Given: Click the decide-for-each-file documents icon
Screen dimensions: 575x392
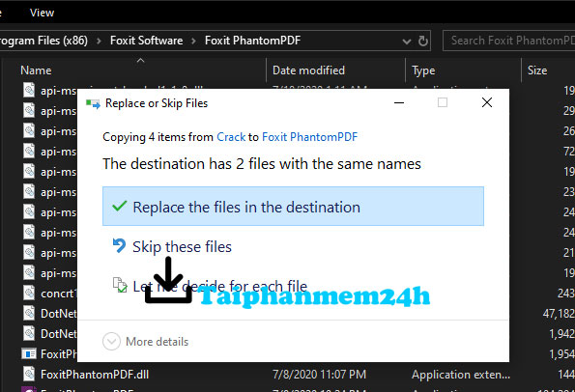Looking at the screenshot, I should [x=120, y=285].
